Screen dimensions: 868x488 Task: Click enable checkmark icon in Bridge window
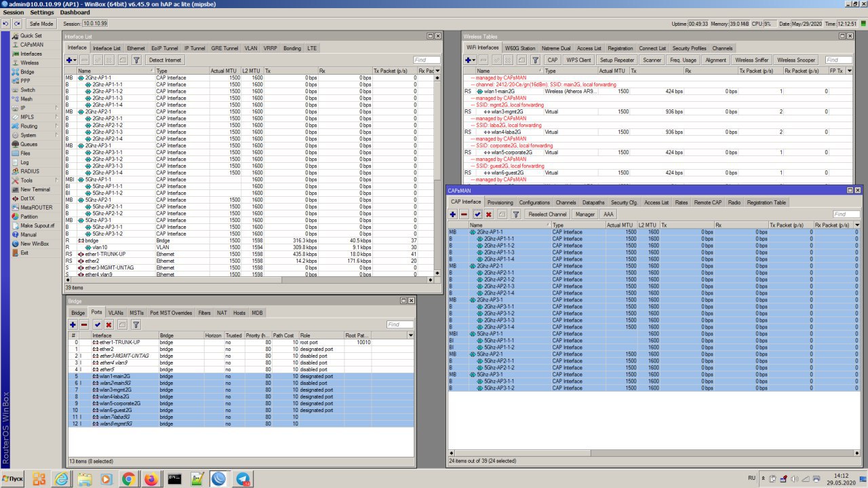[98, 325]
